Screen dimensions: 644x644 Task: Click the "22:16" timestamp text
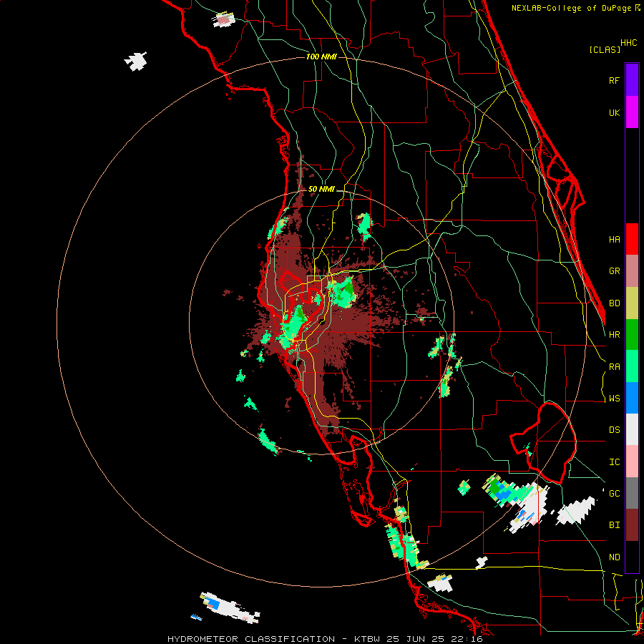point(467,639)
